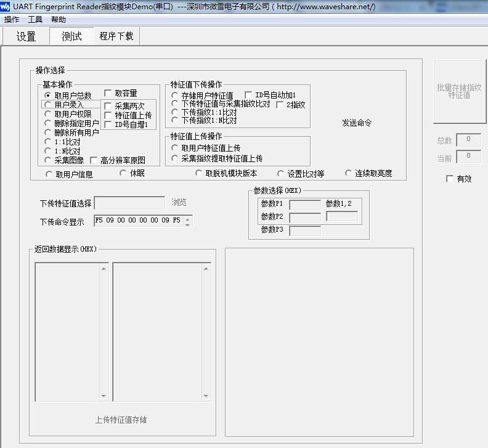The height and width of the screenshot is (448, 488).
Task: Click the 参数P3 input field
Action: click(x=305, y=230)
